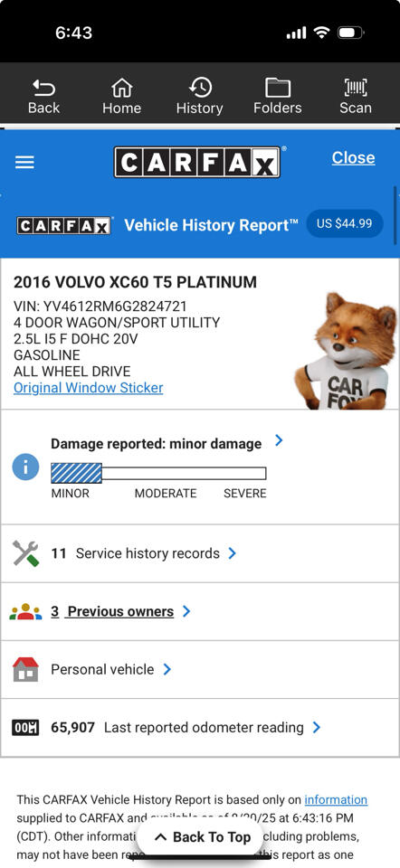
Task: Tap the red house personal vehicle icon
Action: coord(25,669)
